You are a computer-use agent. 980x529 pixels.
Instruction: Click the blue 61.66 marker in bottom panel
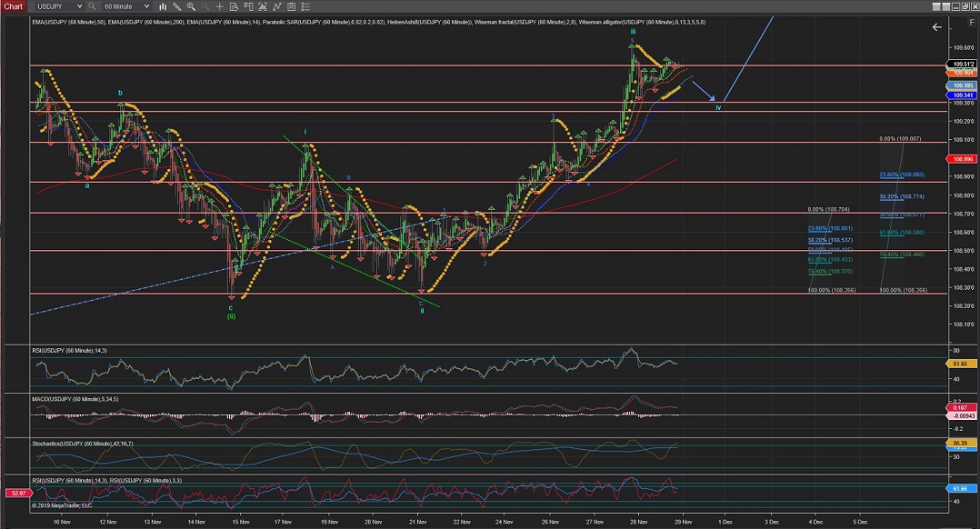tap(961, 488)
